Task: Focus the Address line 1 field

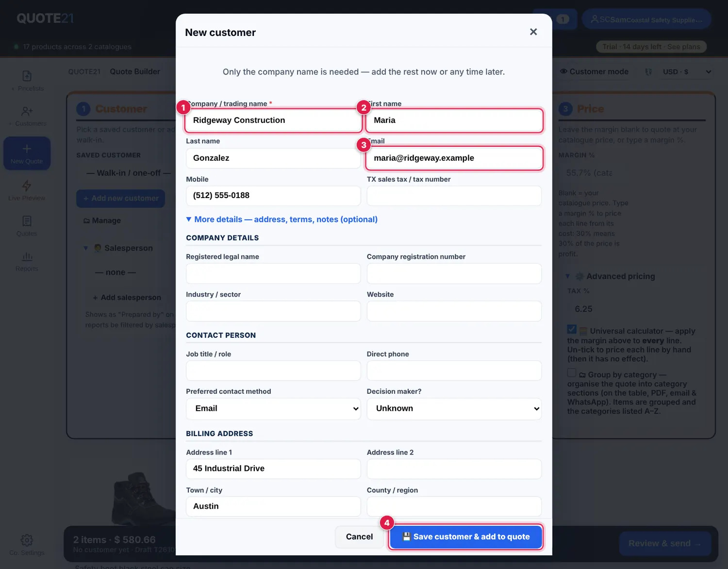Action: coord(273,469)
